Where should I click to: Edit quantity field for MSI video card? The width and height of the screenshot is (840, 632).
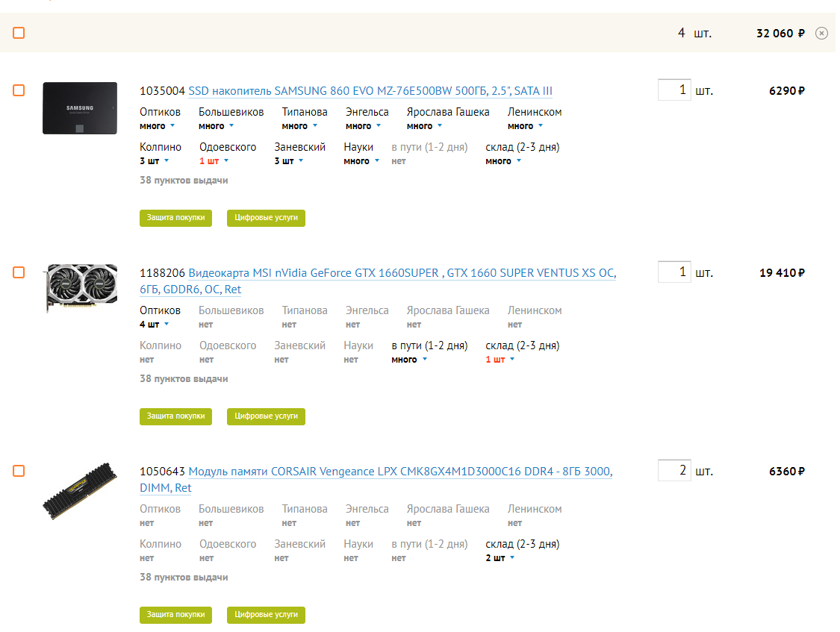(674, 272)
